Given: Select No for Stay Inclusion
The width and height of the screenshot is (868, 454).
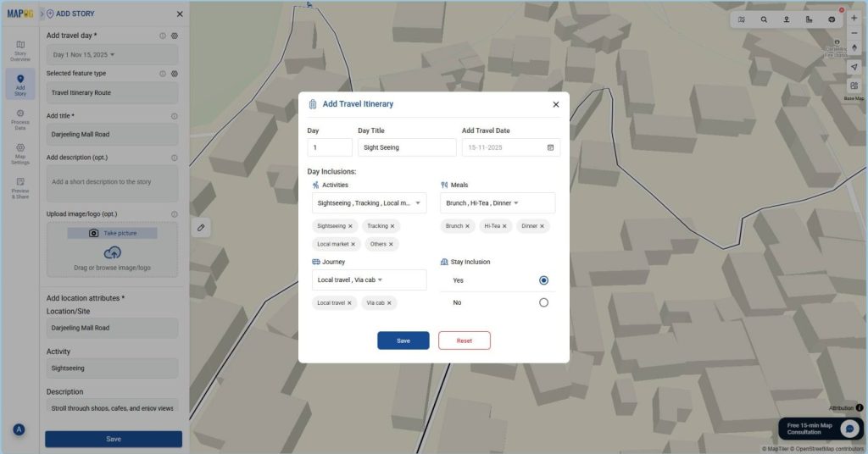Looking at the screenshot, I should click(x=543, y=302).
